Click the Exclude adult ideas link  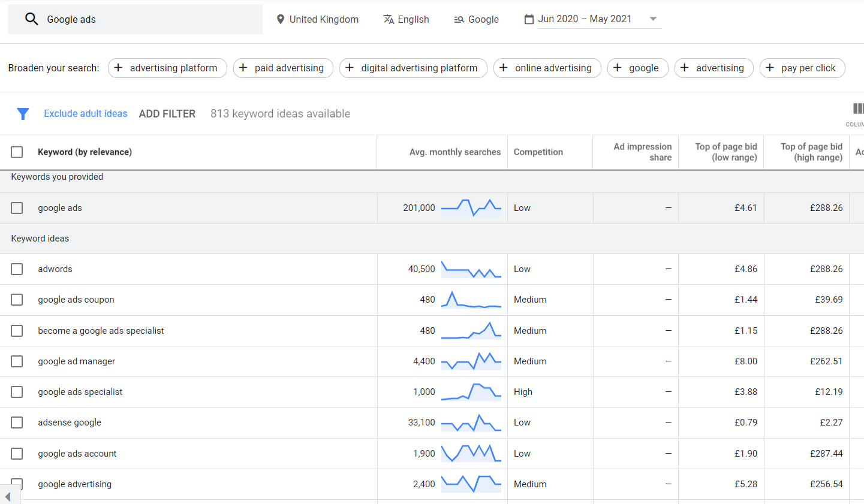(x=86, y=114)
